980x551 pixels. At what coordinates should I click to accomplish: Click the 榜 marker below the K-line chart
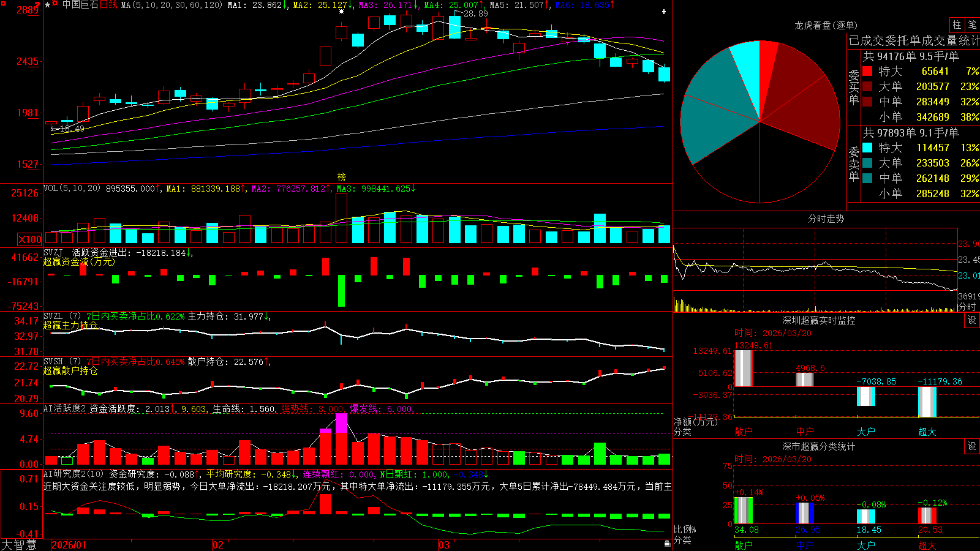[342, 177]
